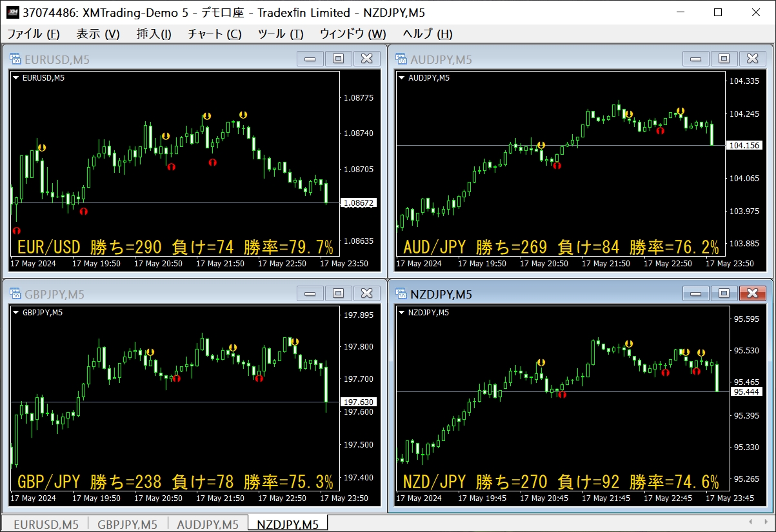The width and height of the screenshot is (776, 532).
Task: Maximize the main MetaTrader window
Action: coord(718,12)
